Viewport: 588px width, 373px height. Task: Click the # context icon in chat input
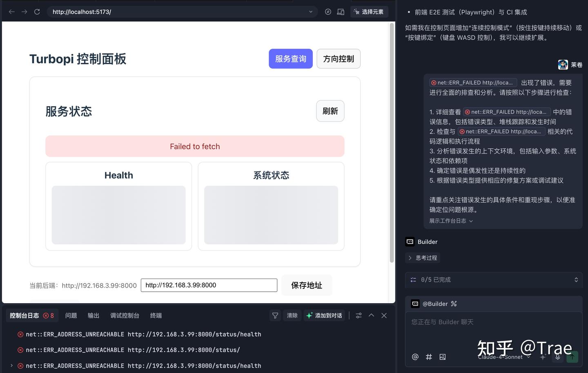[x=429, y=357]
